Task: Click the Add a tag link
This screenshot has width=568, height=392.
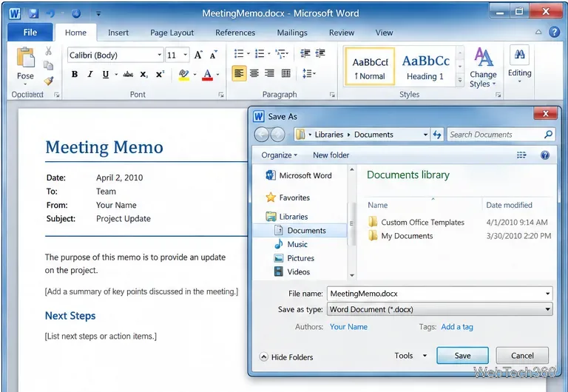Action: click(x=457, y=327)
